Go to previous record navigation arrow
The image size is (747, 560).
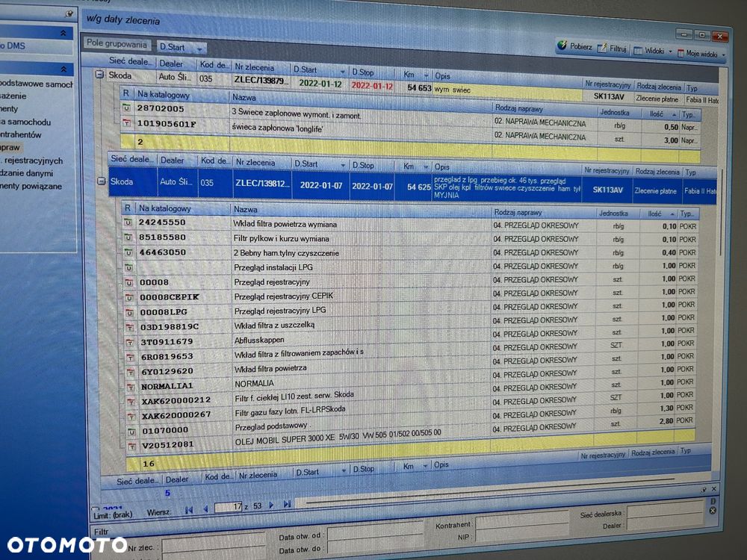pos(206,509)
